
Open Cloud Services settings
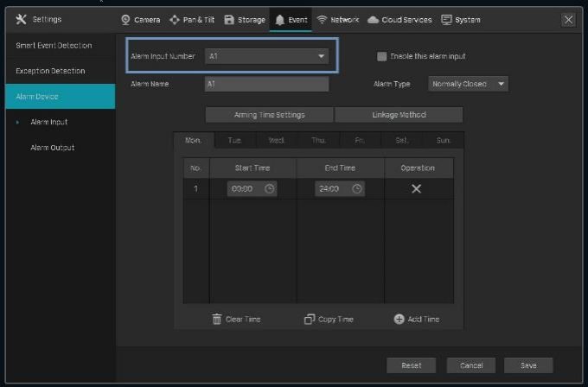[x=399, y=19]
